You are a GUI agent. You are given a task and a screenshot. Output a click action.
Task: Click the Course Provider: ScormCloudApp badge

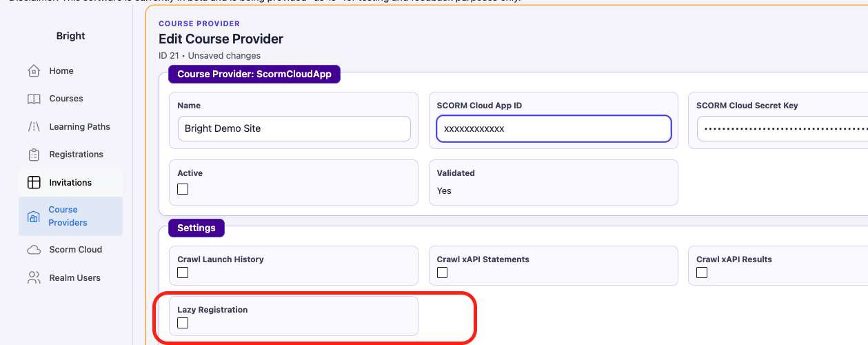[x=254, y=75]
